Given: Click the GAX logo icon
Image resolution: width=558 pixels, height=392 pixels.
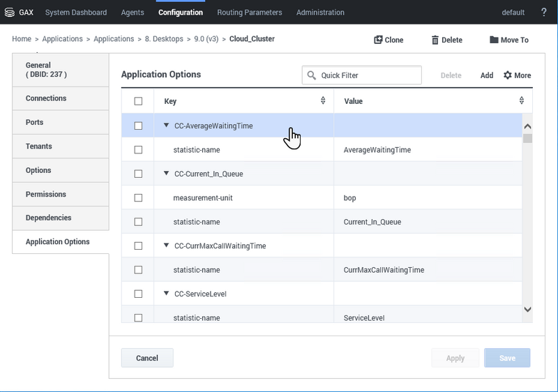Looking at the screenshot, I should (10, 13).
